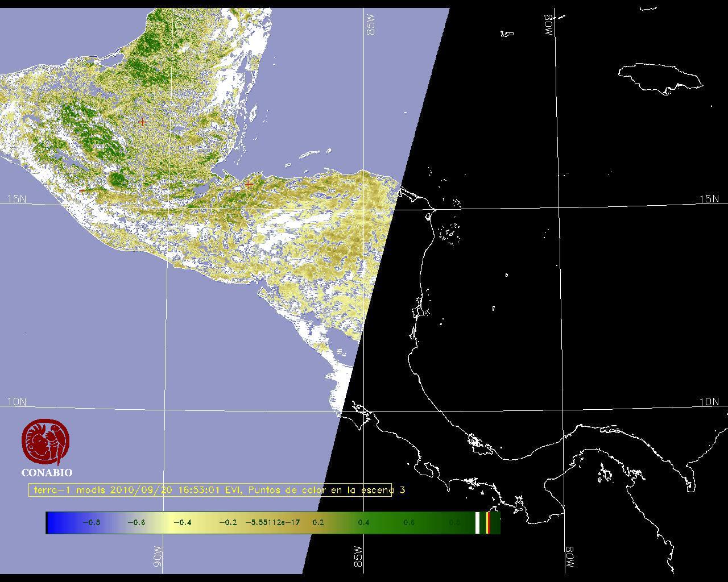Click the white stripe on the color scale
The width and height of the screenshot is (728, 582).
tap(478, 523)
